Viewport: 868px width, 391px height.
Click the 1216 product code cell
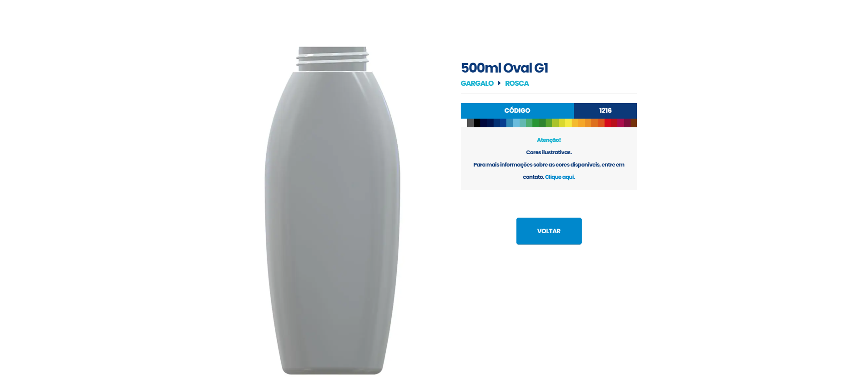tap(605, 110)
